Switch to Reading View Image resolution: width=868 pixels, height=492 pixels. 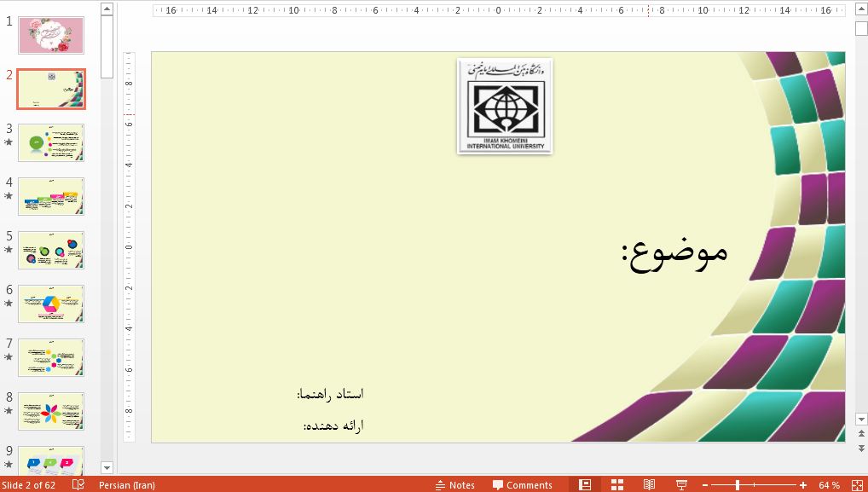[649, 484]
